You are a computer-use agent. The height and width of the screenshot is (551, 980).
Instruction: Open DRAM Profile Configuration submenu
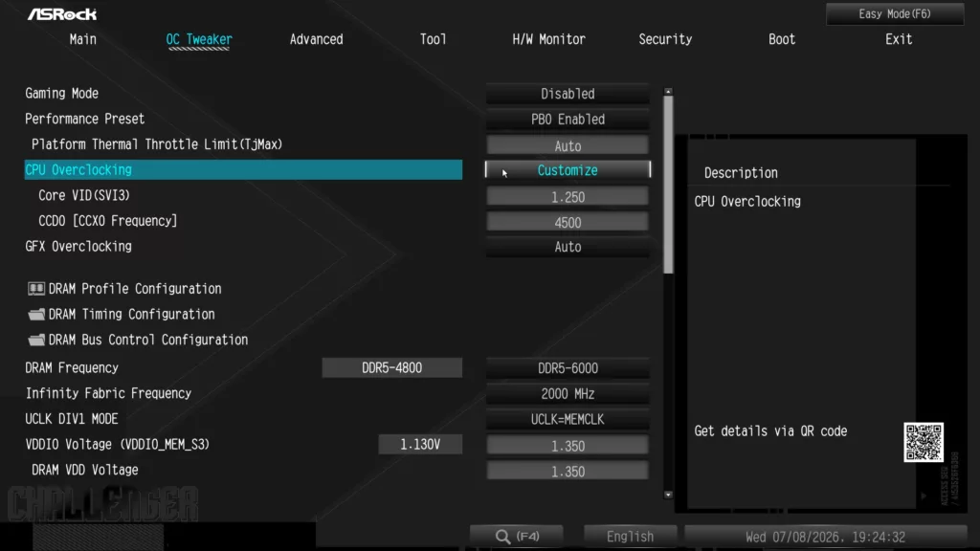click(x=135, y=289)
